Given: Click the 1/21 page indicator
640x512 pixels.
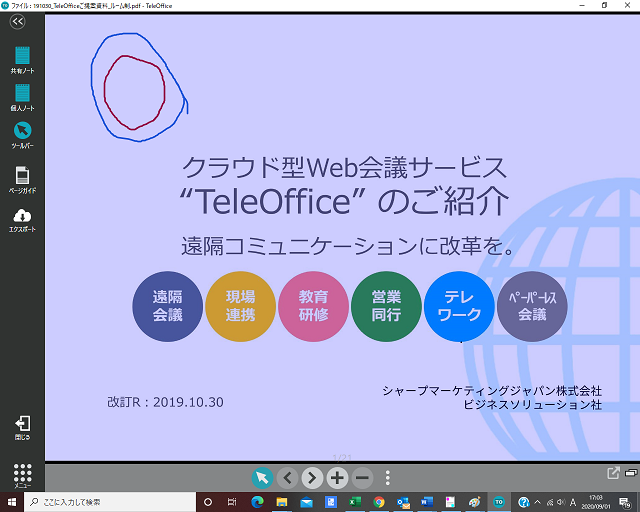Looking at the screenshot, I should tap(342, 457).
